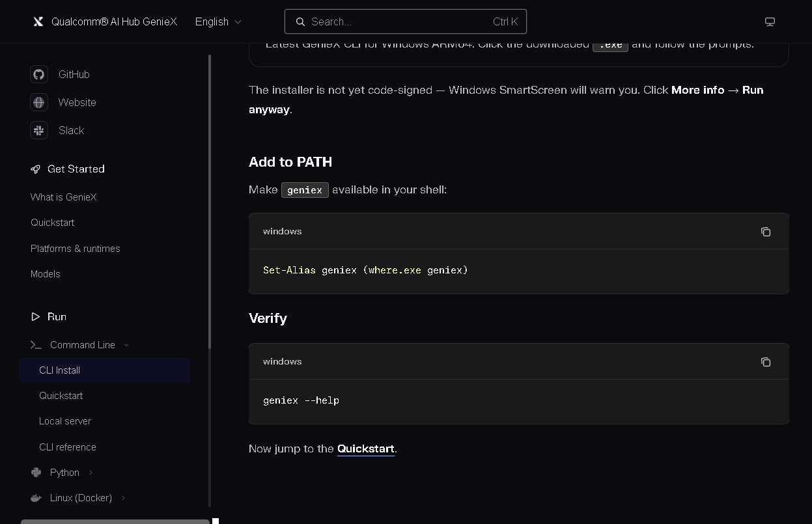This screenshot has height=524, width=812.
Task: Expand the Python section chevron
Action: click(91, 473)
